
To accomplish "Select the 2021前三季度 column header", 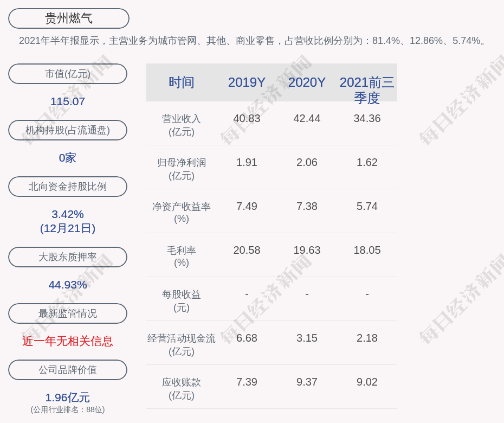I will coord(367,90).
